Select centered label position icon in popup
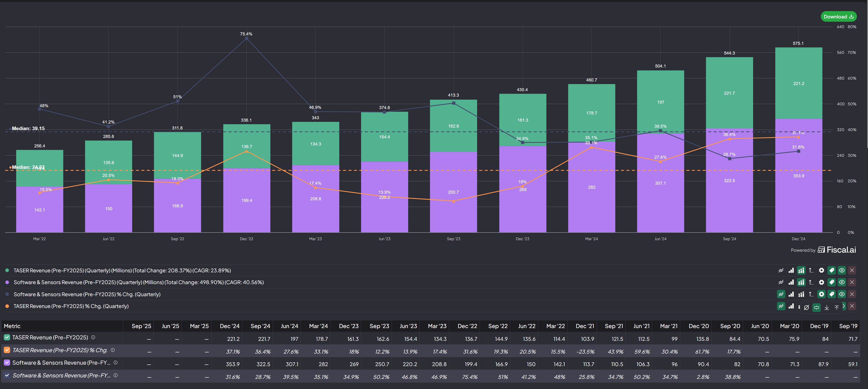The height and width of the screenshot is (389, 868). pyautogui.click(x=816, y=307)
